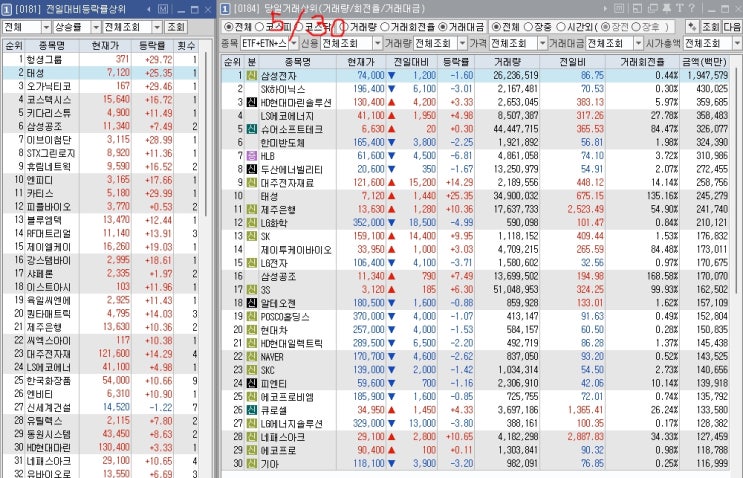The image size is (743, 478).
Task: Sort by 등락률 column header in window 0181
Action: click(x=152, y=45)
